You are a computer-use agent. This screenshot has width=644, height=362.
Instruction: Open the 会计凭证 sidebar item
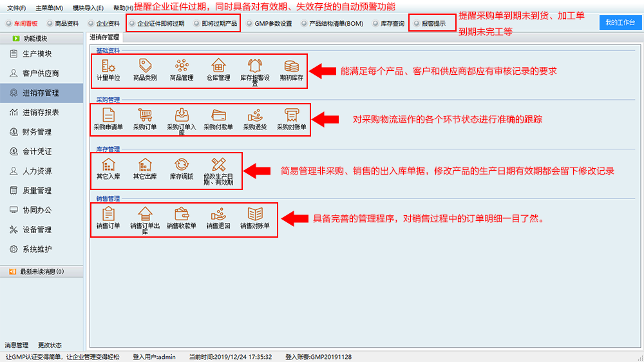pos(41,151)
